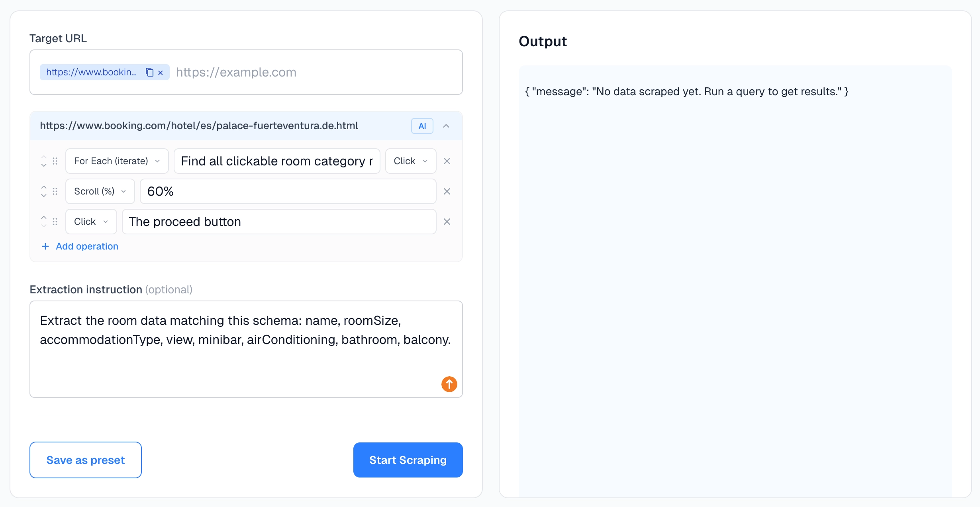Viewport: 980px width, 507px height.
Task: Open the For Each (iterate) dropdown
Action: pyautogui.click(x=117, y=161)
